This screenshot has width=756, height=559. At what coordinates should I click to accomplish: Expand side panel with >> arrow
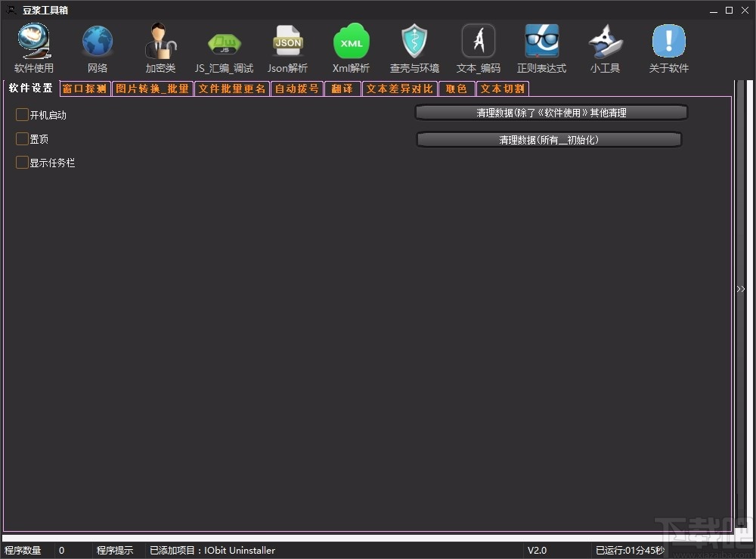(x=741, y=289)
